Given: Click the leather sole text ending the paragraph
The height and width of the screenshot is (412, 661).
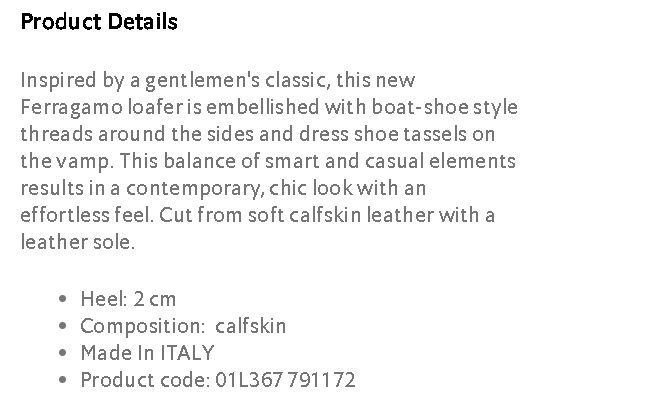Looking at the screenshot, I should coord(76,242).
